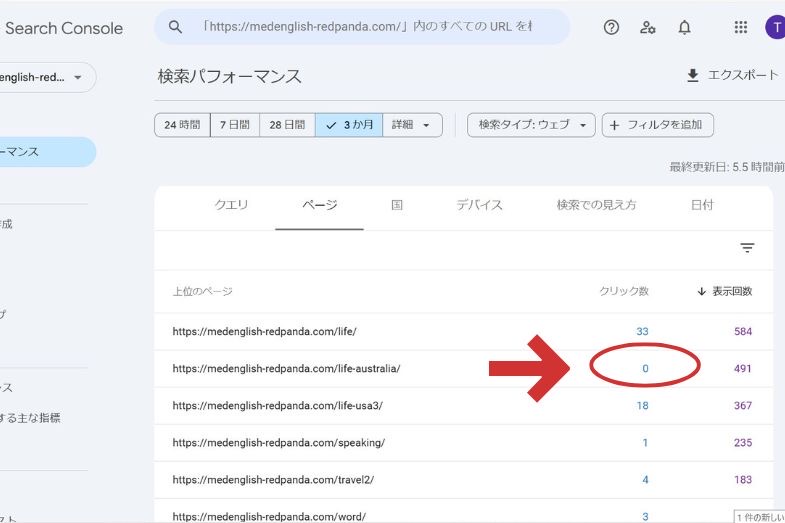Click click count 18
This screenshot has height=523, width=785.
coord(642,405)
